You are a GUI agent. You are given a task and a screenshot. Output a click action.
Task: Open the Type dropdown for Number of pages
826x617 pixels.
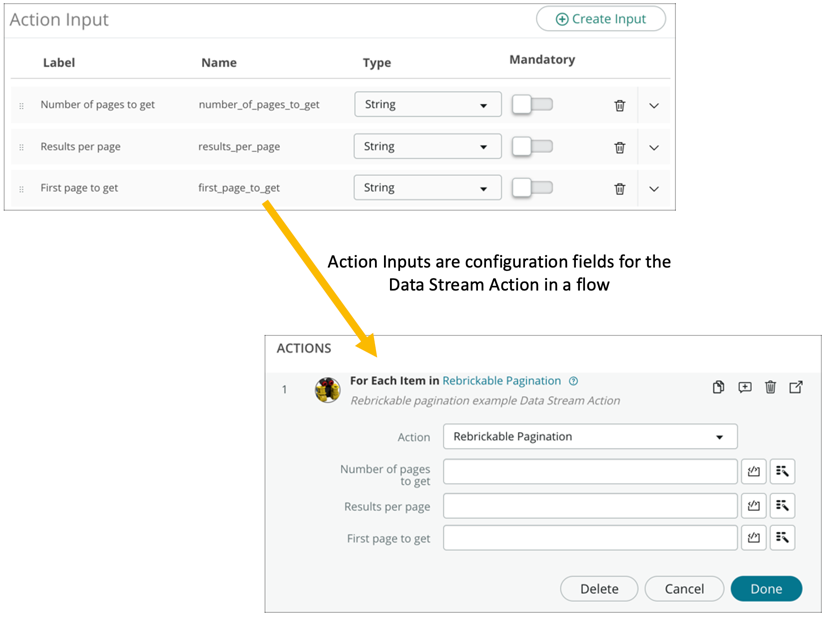coord(427,104)
